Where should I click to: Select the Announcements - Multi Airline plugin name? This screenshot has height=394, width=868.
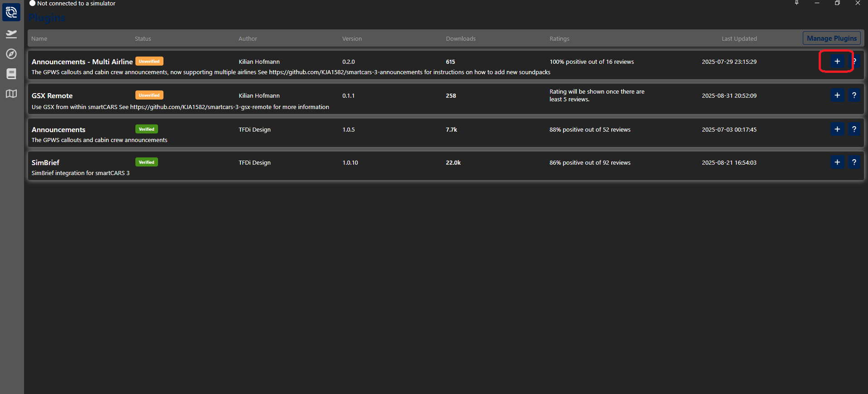[82, 62]
